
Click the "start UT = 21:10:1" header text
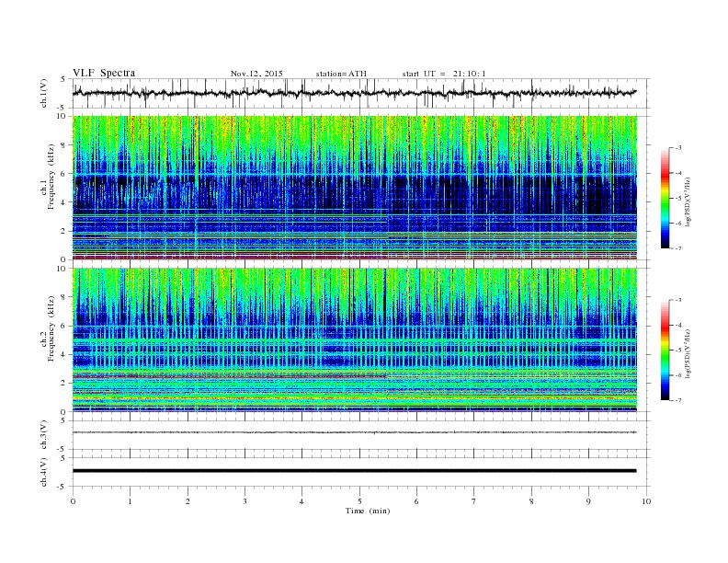[444, 74]
